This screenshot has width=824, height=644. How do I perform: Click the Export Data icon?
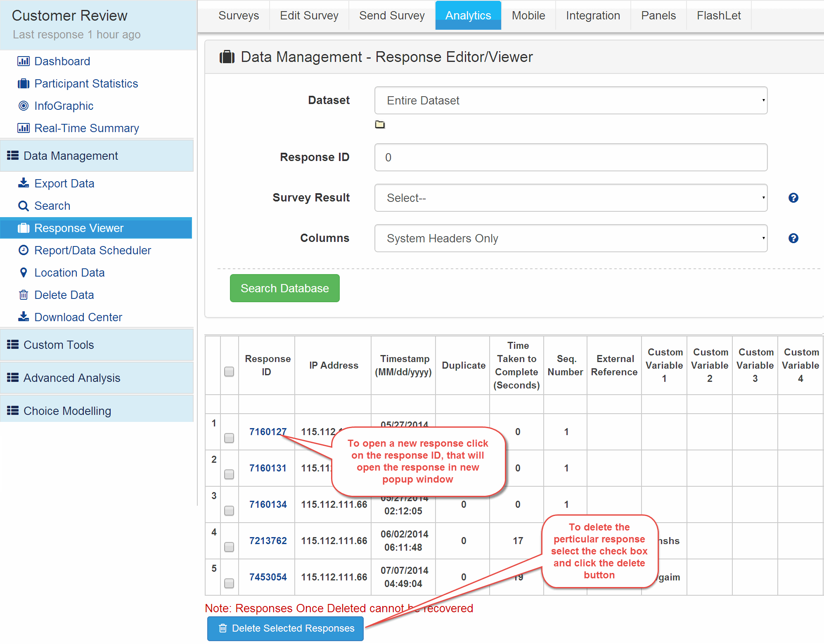tap(25, 182)
